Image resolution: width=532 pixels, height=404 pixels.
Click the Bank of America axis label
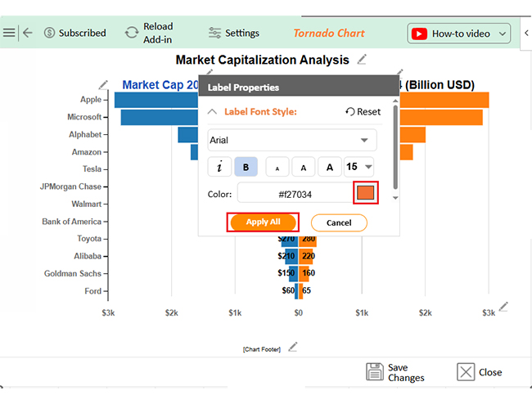[71, 222]
